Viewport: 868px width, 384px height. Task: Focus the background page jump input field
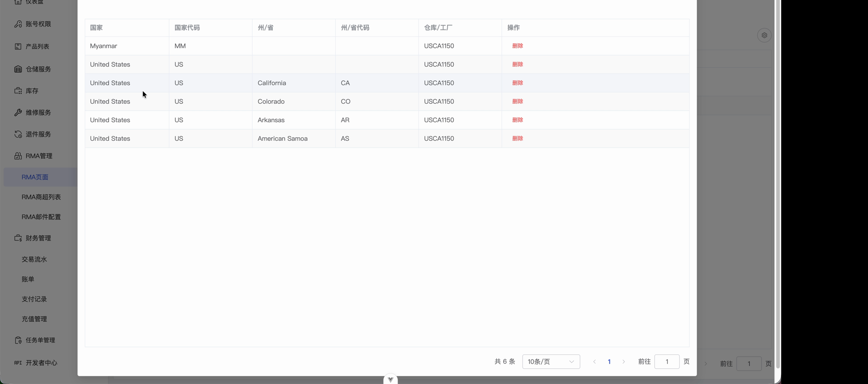pyautogui.click(x=749, y=364)
